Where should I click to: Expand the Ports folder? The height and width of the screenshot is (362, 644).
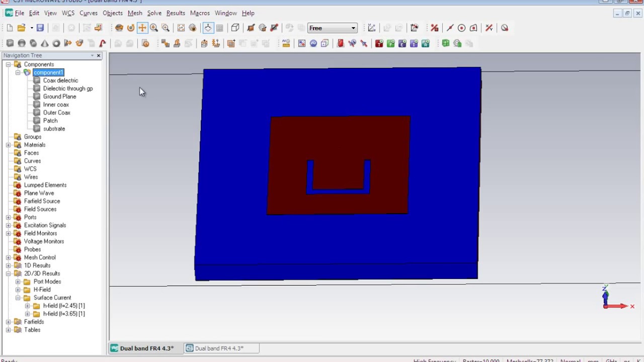[x=8, y=217]
